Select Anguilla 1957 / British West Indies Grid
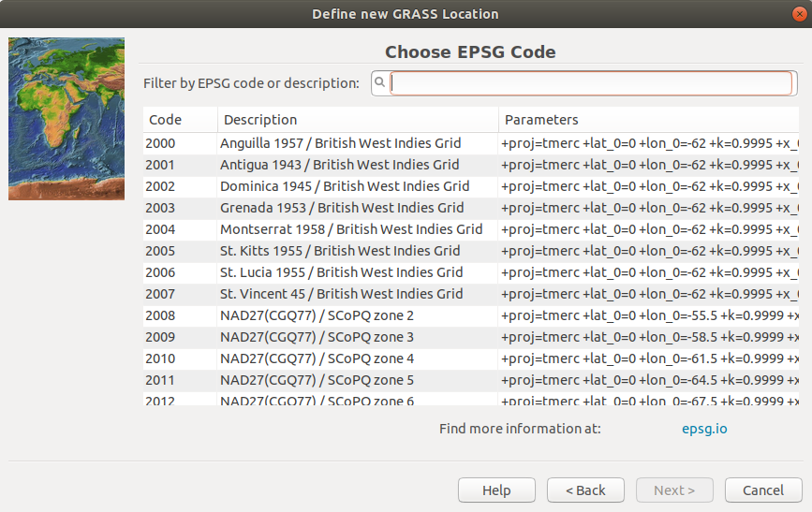This screenshot has width=812, height=512. point(358,143)
